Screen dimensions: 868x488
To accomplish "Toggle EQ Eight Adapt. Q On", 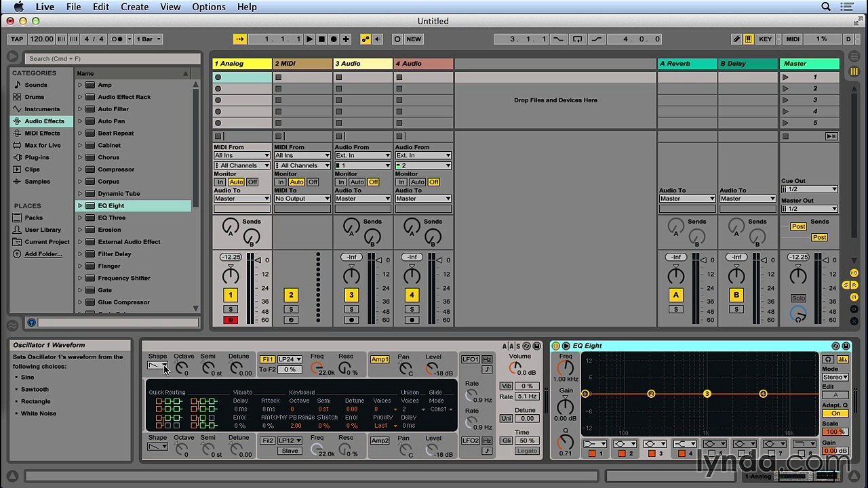I will (835, 413).
